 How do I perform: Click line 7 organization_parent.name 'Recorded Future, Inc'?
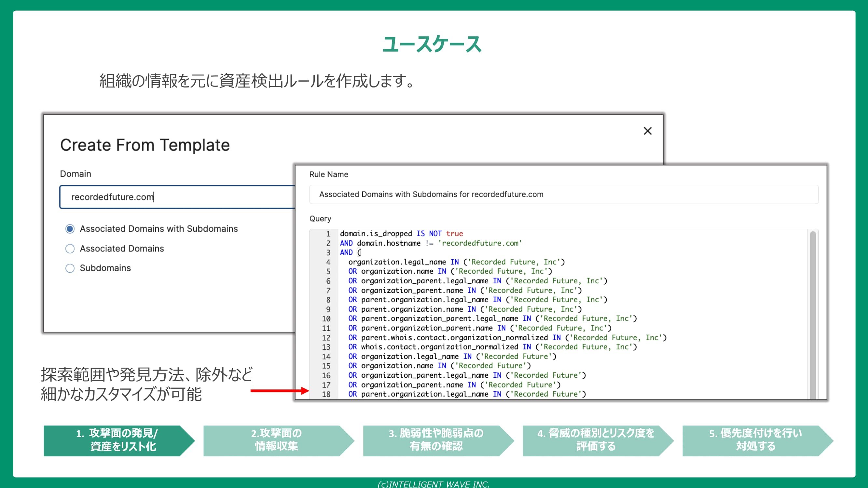[x=465, y=290]
